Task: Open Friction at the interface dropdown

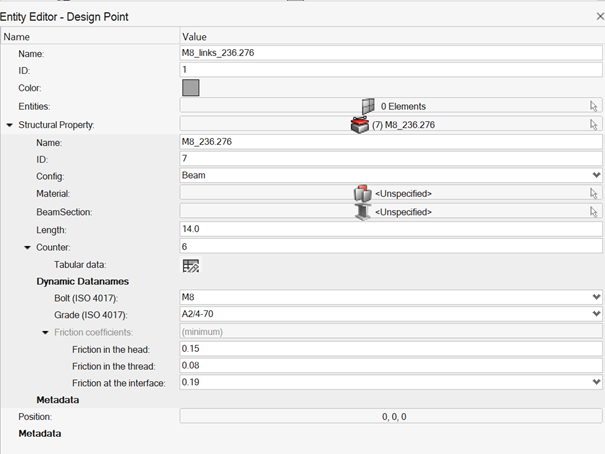Action: click(597, 382)
